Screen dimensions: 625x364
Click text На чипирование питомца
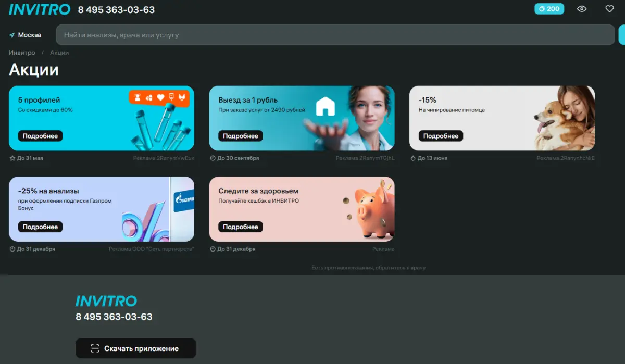click(x=452, y=110)
